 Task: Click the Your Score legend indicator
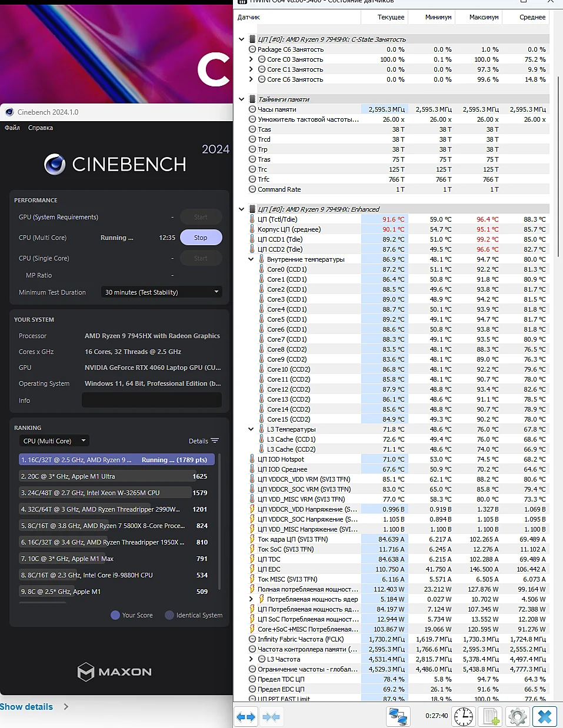[115, 615]
